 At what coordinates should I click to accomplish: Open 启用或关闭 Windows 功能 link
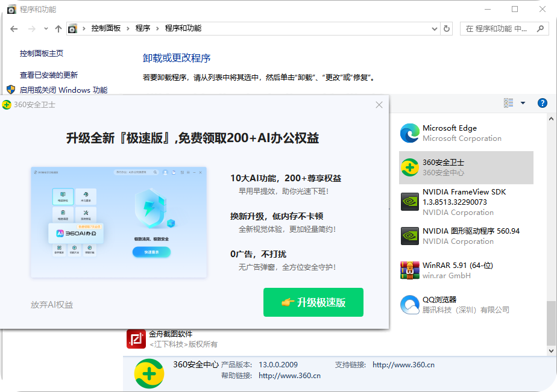63,90
